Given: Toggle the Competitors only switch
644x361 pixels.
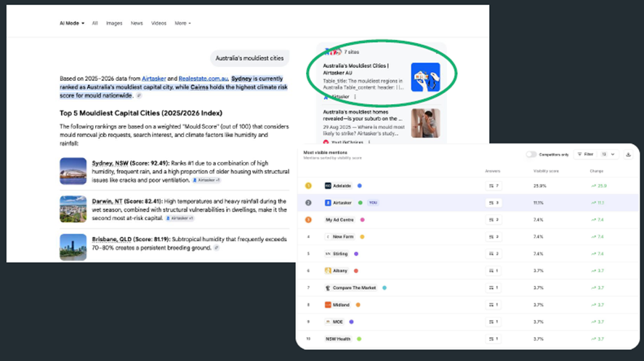Looking at the screenshot, I should (531, 154).
